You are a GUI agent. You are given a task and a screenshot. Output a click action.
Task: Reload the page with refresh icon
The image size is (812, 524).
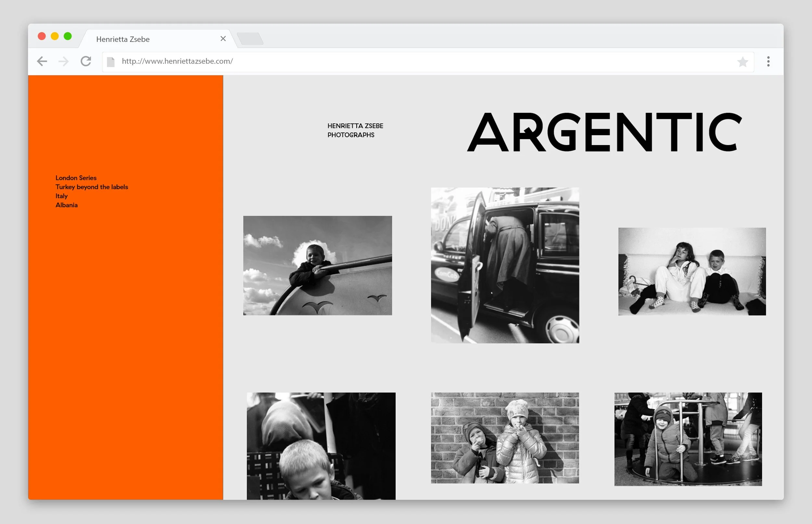click(x=86, y=61)
